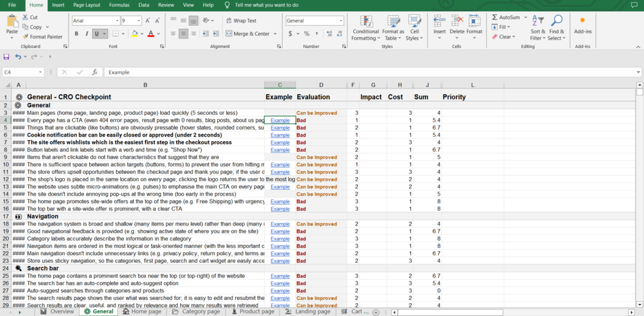Click the Decrease Indent icon
644x316 pixels.
[205, 34]
